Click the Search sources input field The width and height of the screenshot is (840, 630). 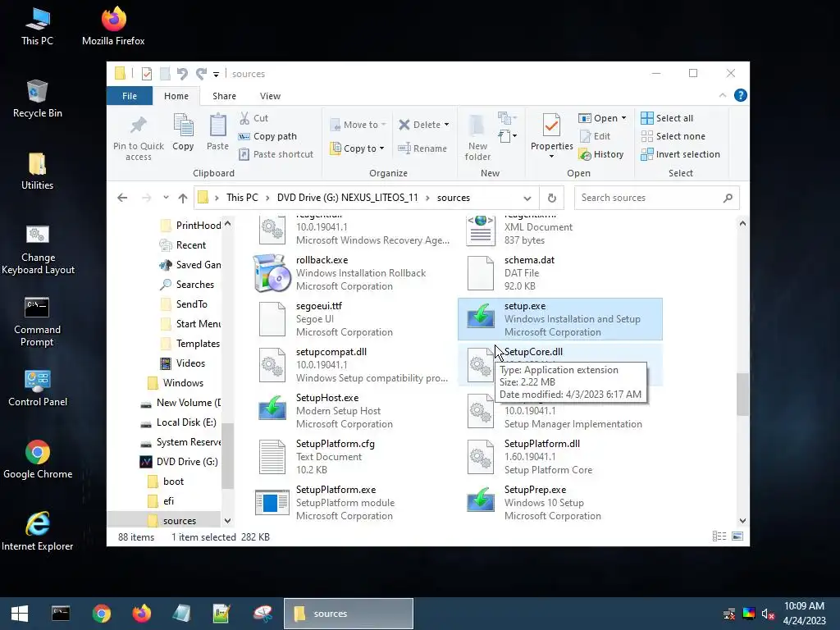point(657,198)
